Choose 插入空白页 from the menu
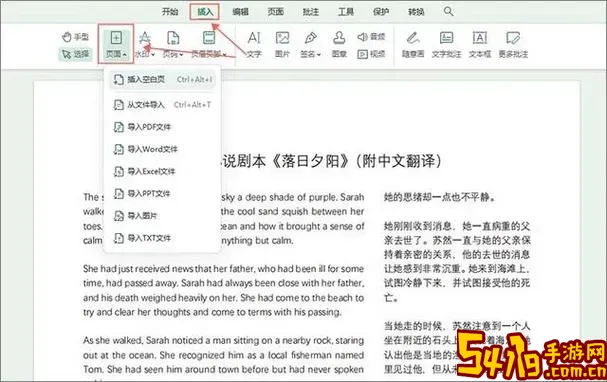 click(x=162, y=80)
